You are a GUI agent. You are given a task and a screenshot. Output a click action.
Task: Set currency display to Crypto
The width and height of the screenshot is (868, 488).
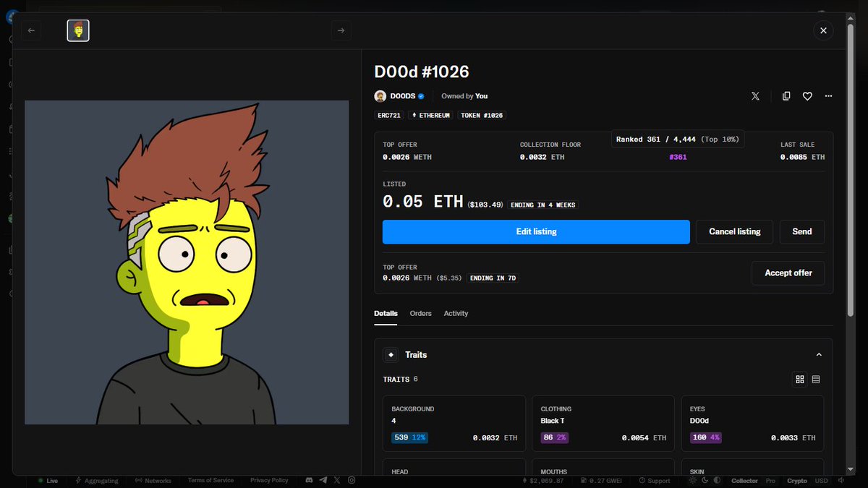797,481
